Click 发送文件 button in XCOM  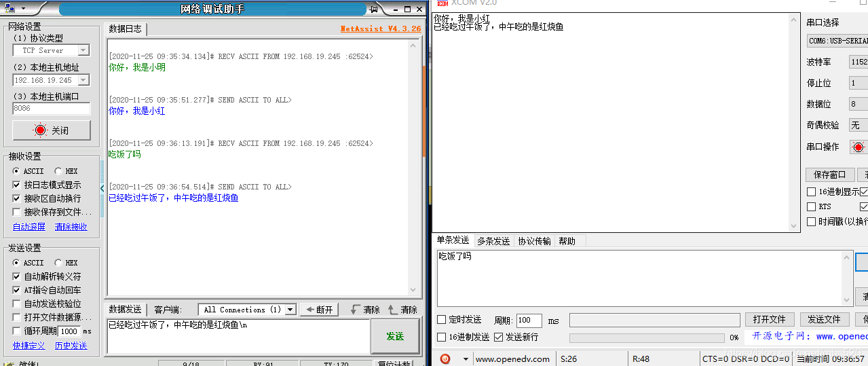pos(824,319)
